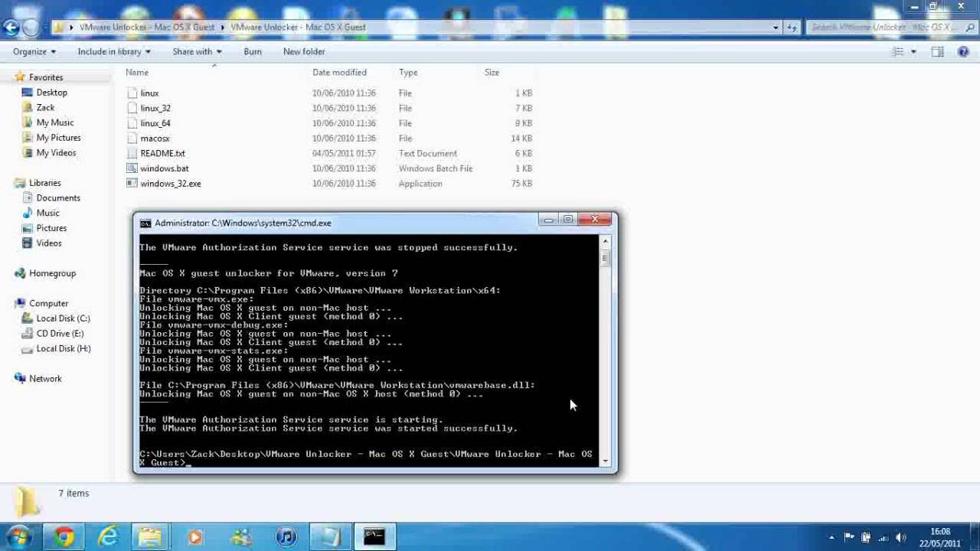Open My Music in Favorites
This screenshot has height=551, width=980.
(55, 122)
